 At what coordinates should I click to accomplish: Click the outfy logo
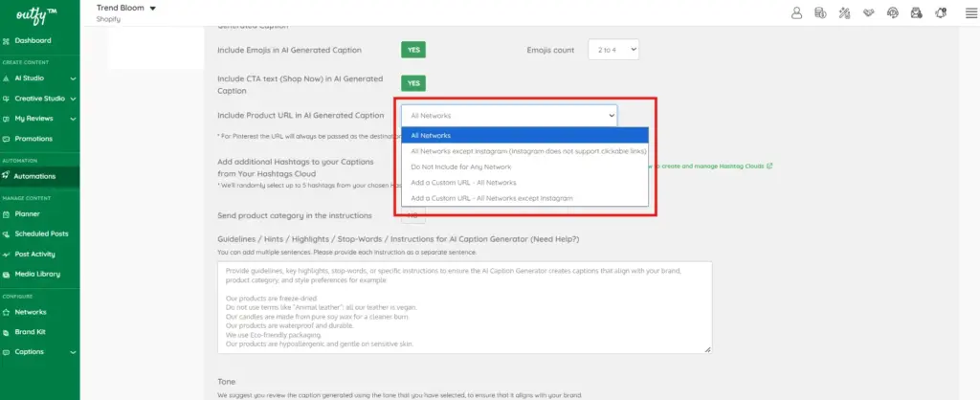37,13
